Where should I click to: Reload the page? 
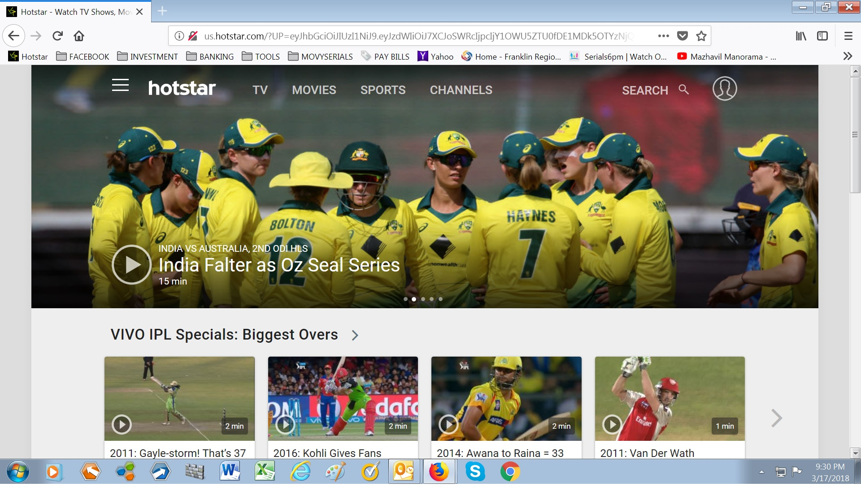pos(57,36)
